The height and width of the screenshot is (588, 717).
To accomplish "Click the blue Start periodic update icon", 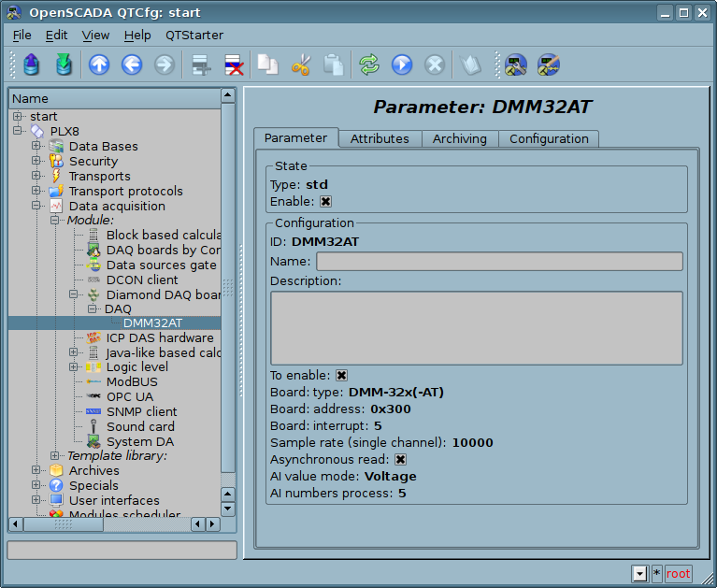I will click(x=402, y=65).
